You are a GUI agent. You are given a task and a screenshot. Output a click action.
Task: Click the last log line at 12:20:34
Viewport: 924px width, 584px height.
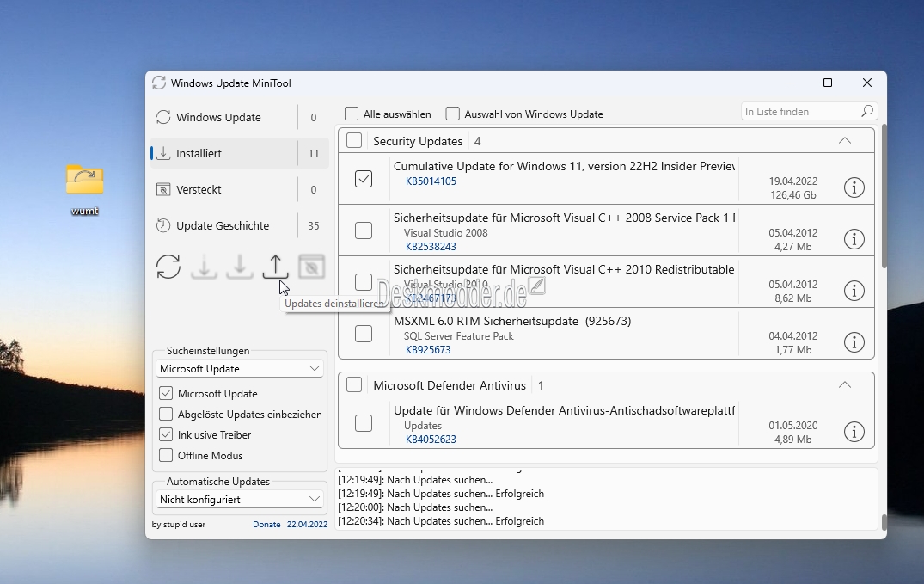click(x=441, y=521)
